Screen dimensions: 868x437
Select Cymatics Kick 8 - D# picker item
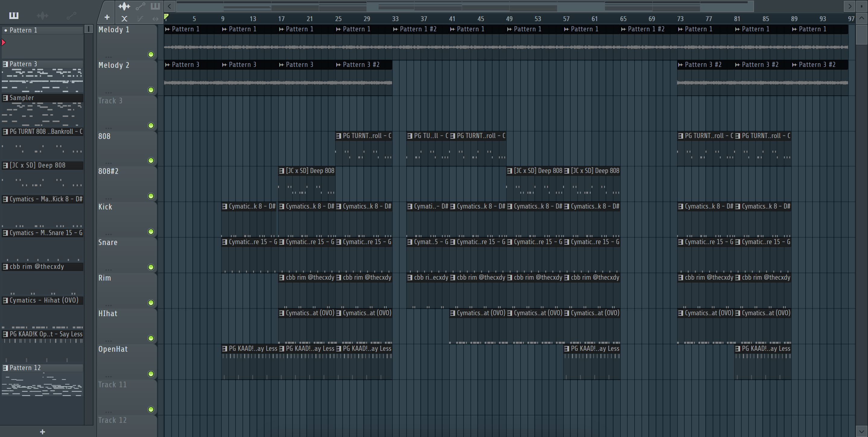[x=43, y=199]
